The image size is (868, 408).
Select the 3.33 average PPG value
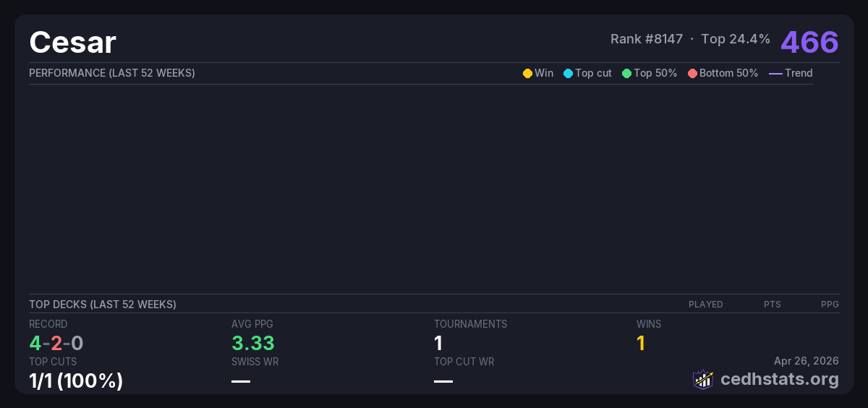click(252, 343)
